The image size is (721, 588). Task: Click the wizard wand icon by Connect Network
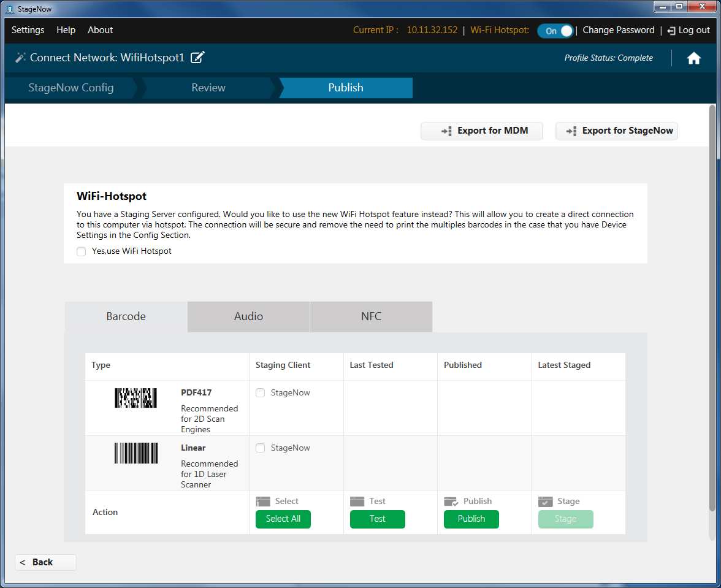click(x=20, y=58)
